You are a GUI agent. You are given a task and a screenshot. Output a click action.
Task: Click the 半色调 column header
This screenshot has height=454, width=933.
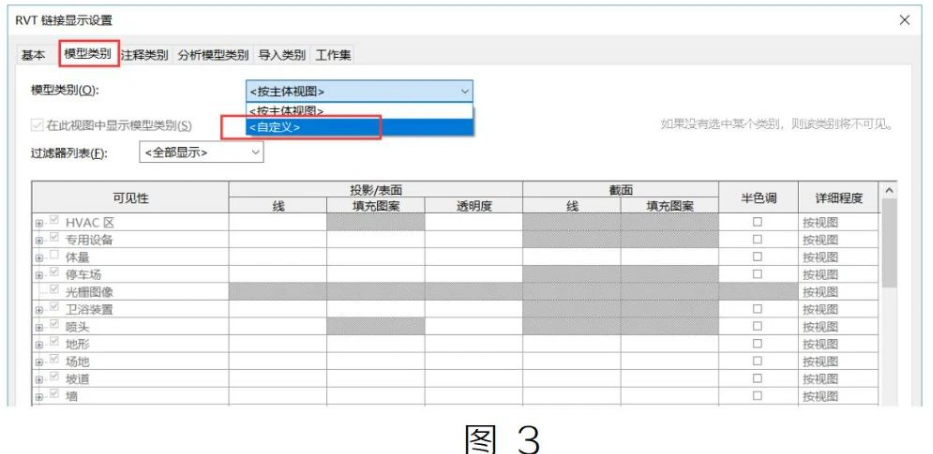pyautogui.click(x=758, y=198)
